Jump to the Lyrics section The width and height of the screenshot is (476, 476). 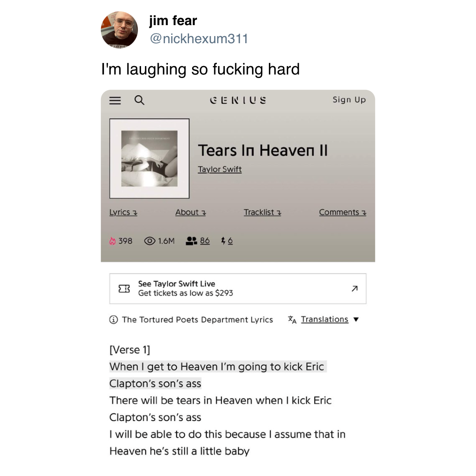pyautogui.click(x=123, y=212)
